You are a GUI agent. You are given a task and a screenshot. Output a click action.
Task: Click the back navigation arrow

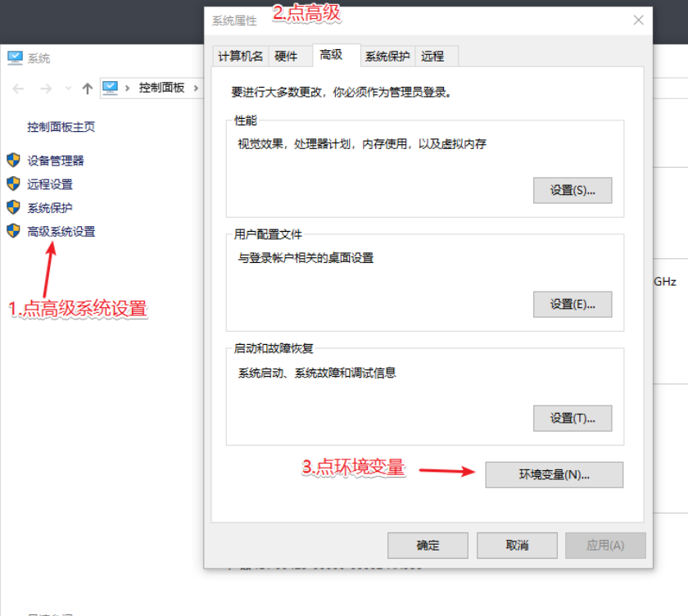pos(18,88)
